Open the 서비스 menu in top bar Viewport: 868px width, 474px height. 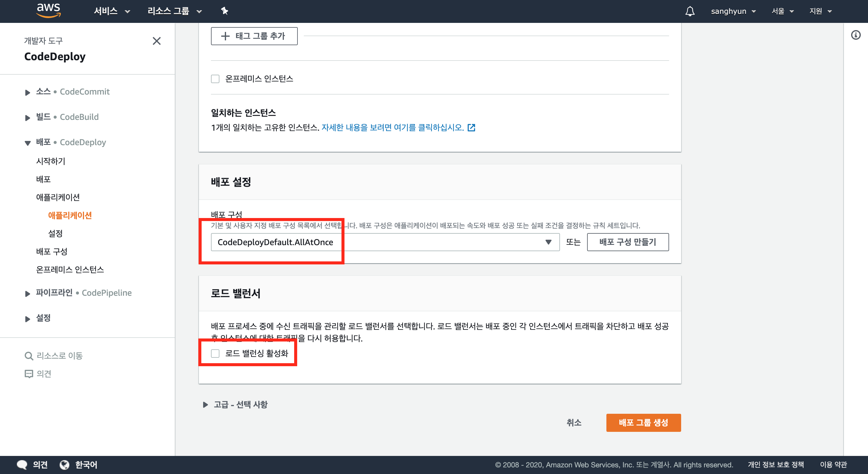[x=112, y=11]
